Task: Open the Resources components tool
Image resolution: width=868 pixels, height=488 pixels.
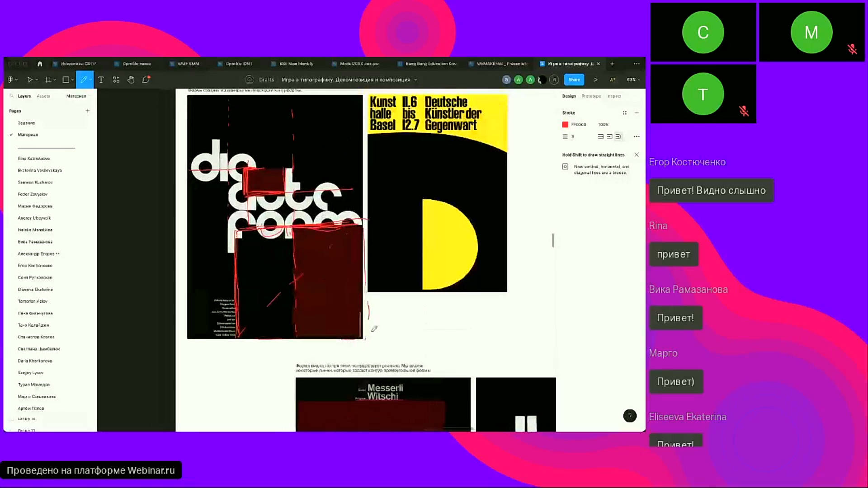Action: coord(116,80)
